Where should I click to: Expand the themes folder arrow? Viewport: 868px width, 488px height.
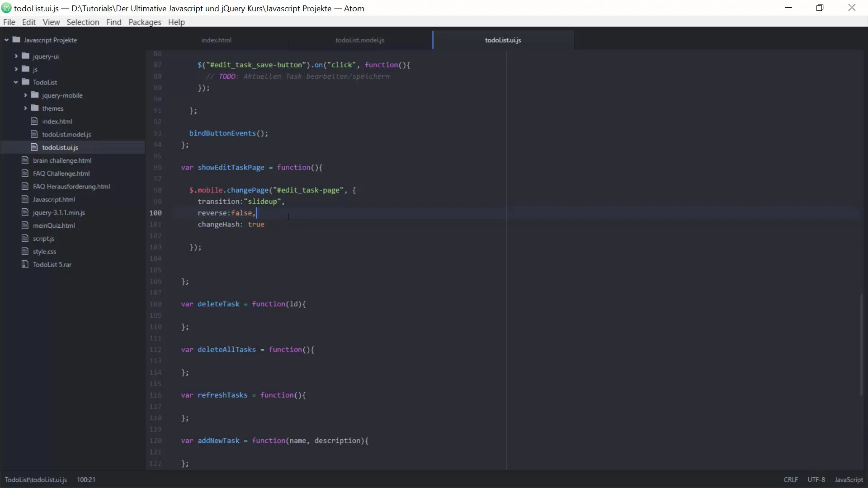click(x=25, y=108)
